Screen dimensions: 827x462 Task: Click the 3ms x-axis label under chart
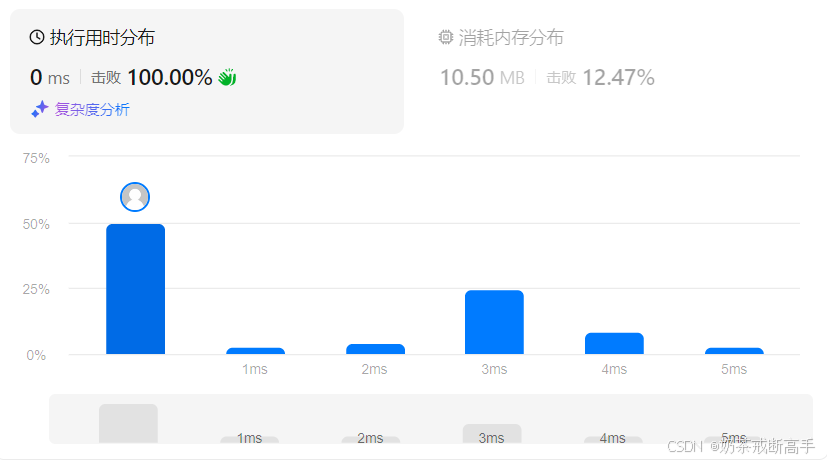[x=494, y=369]
